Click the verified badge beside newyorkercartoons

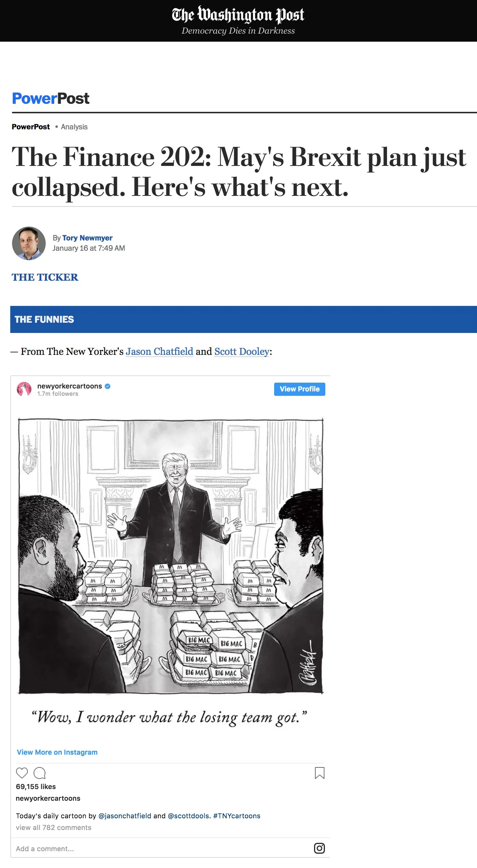click(x=107, y=386)
